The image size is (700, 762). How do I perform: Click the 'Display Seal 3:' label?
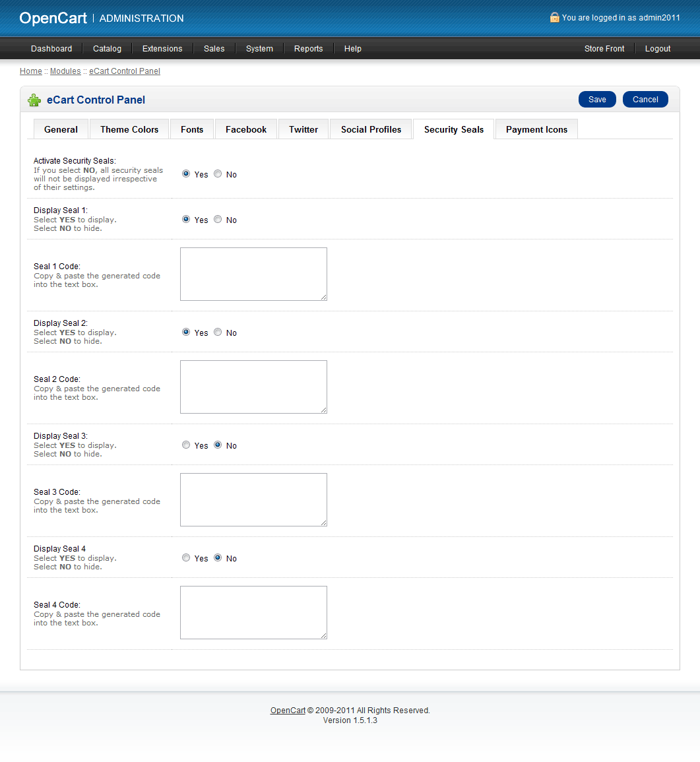[61, 436]
